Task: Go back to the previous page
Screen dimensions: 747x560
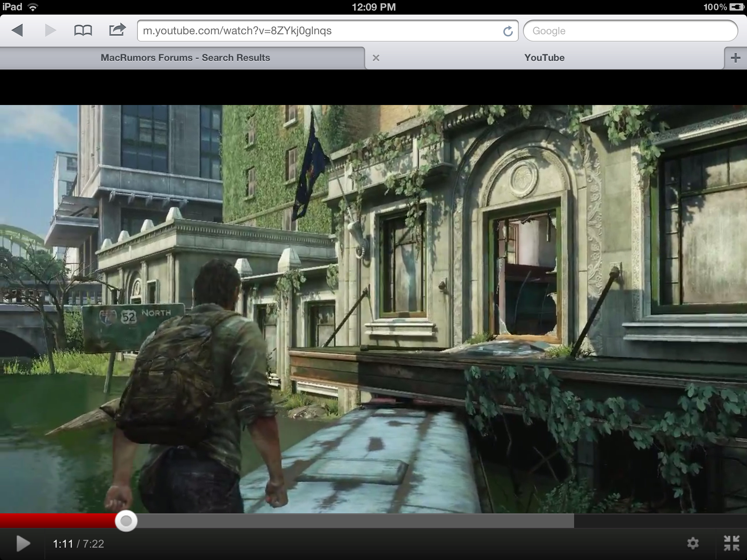Action: (18, 30)
